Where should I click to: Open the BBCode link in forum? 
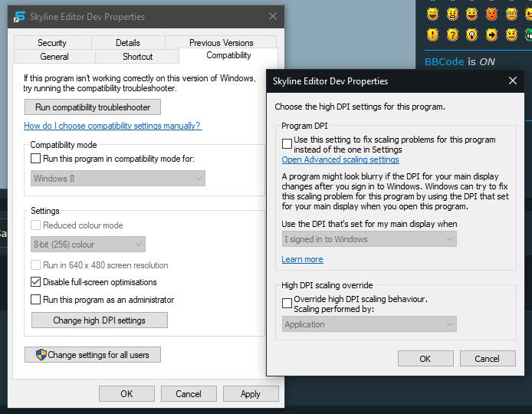click(x=445, y=62)
